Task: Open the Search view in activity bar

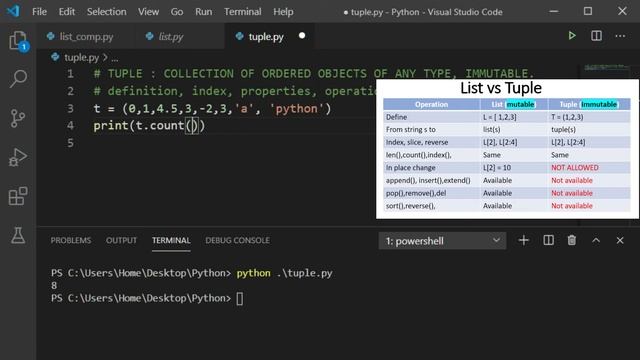Action: pos(18,79)
